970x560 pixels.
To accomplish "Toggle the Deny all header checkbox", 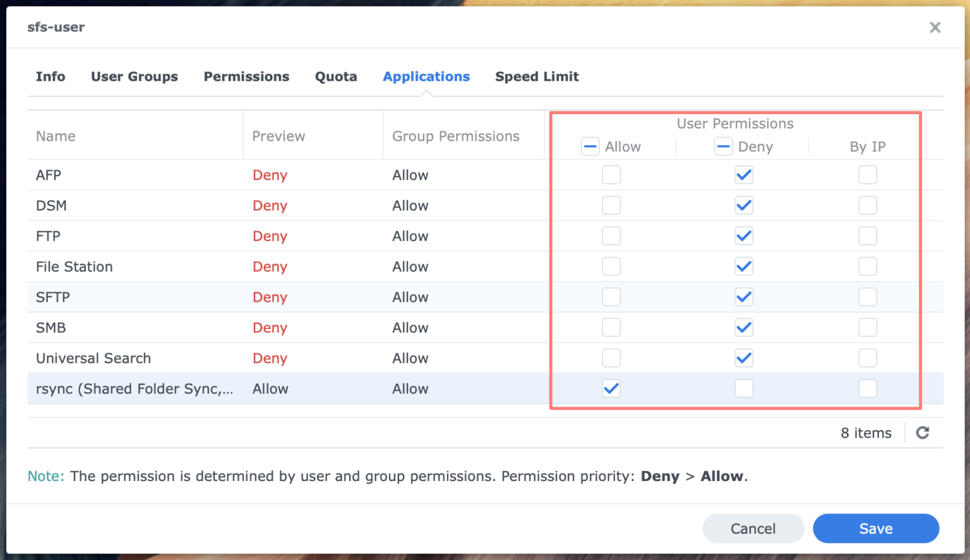I will coord(723,146).
